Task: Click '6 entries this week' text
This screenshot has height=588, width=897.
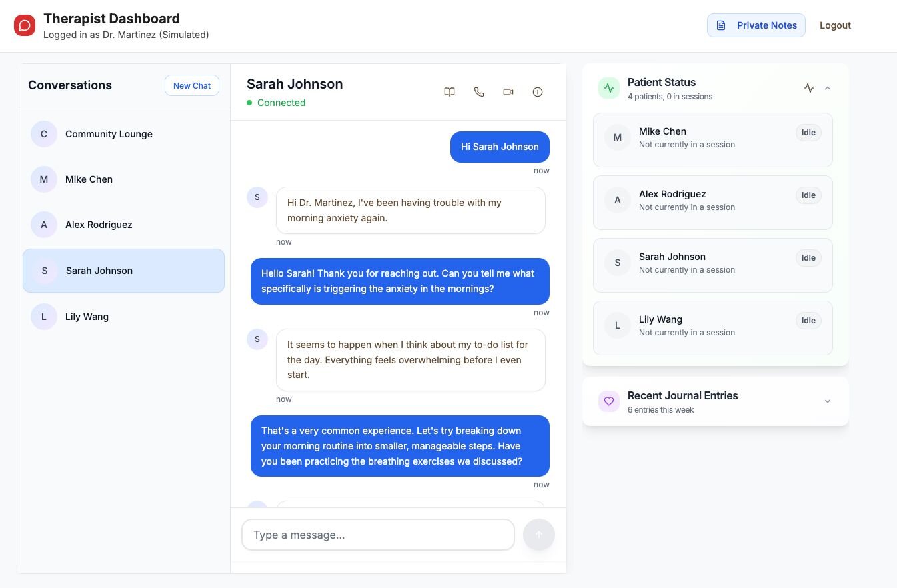Action: click(x=660, y=410)
